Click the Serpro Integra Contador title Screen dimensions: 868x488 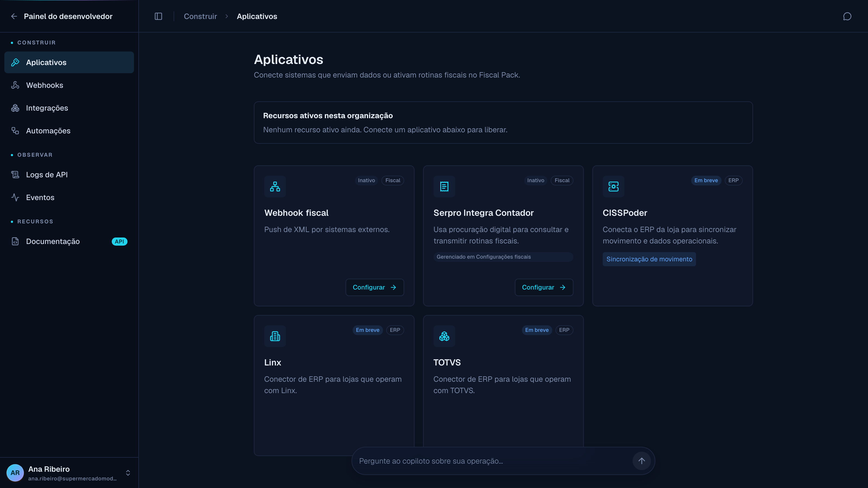483,213
